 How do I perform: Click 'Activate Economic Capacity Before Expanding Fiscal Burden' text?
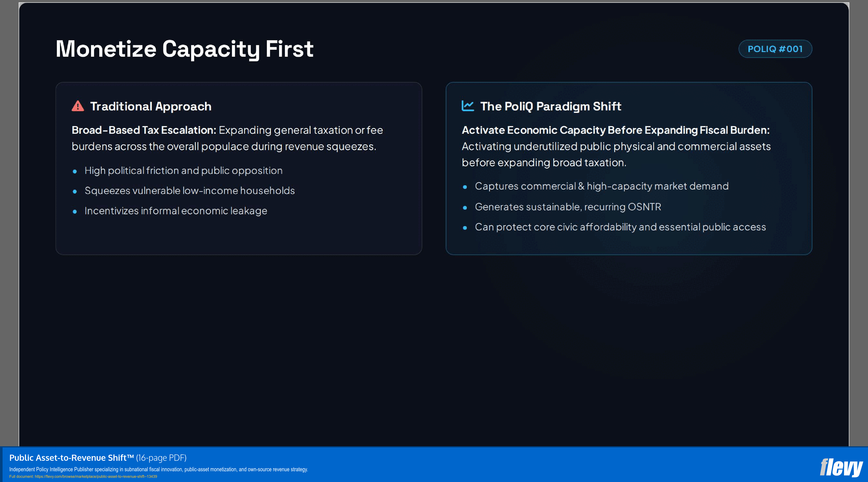(616, 130)
